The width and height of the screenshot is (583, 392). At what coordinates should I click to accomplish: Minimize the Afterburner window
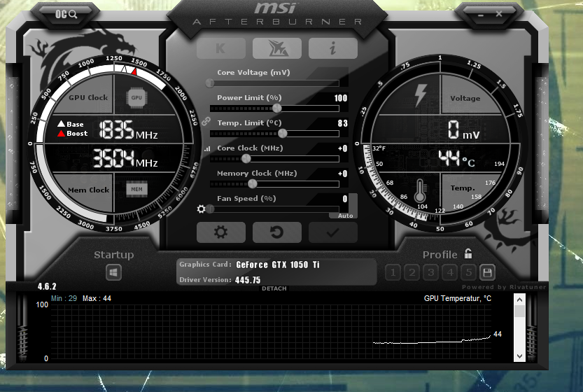point(480,15)
